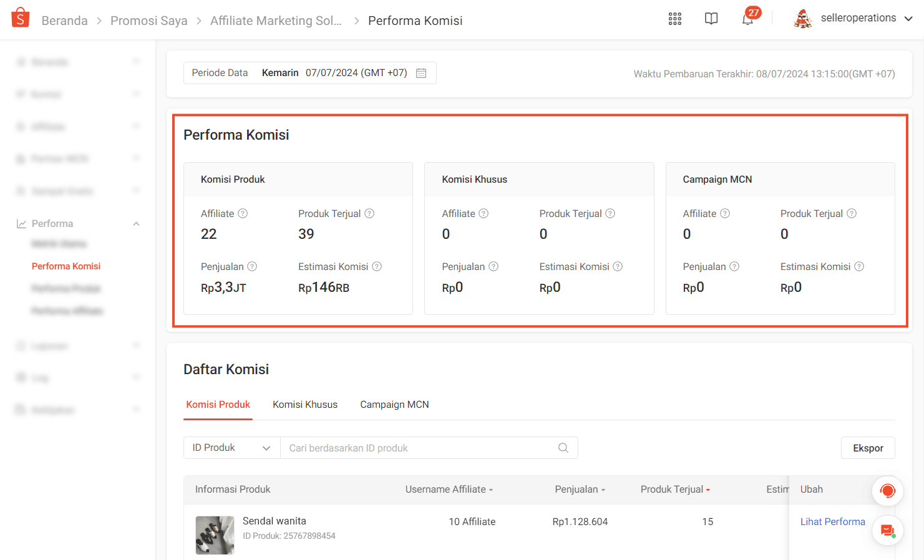Click the Cari berdasarkan ID produk field
The width and height of the screenshot is (924, 560).
click(x=429, y=448)
